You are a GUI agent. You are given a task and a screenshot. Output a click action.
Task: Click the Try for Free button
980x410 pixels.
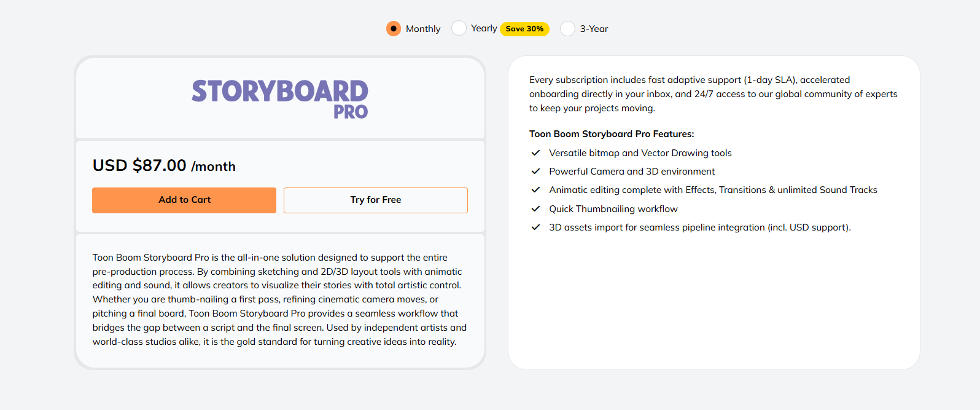[x=376, y=200]
